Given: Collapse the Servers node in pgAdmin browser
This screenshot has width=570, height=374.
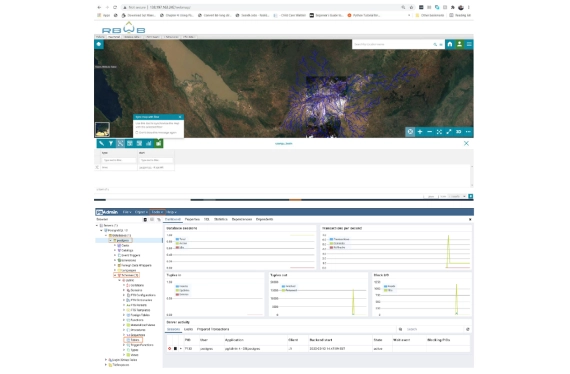Looking at the screenshot, I should click(x=97, y=225).
